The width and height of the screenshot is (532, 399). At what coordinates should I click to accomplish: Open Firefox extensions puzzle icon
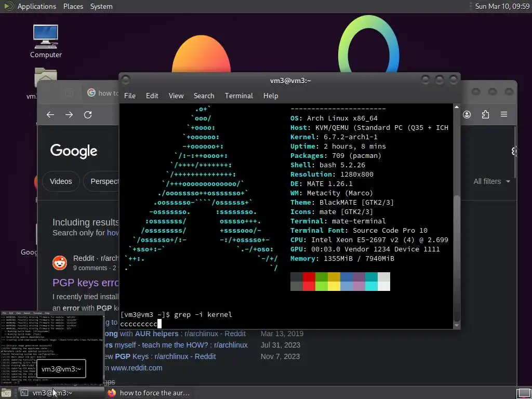(x=486, y=114)
